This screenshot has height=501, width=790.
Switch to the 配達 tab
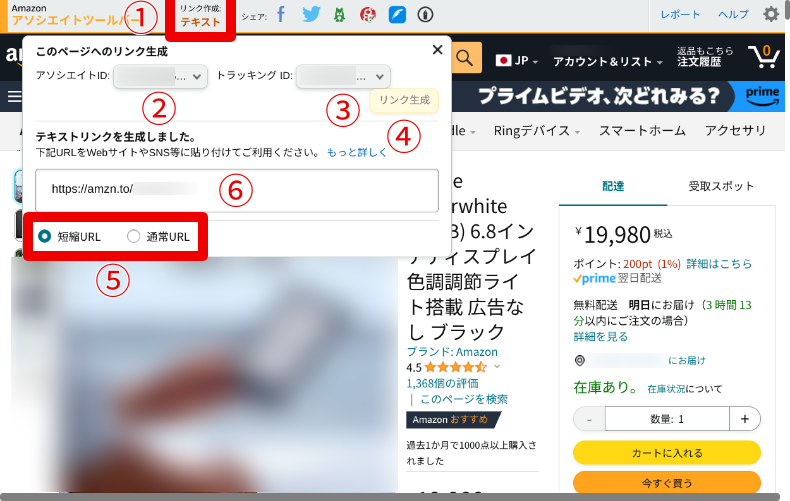613,186
